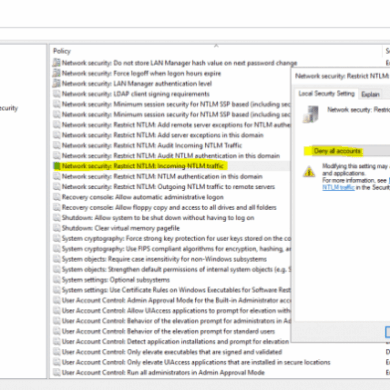Select User Account Control: Allow UIAccess applications policy
This screenshot has width=390, height=390.
(x=176, y=311)
